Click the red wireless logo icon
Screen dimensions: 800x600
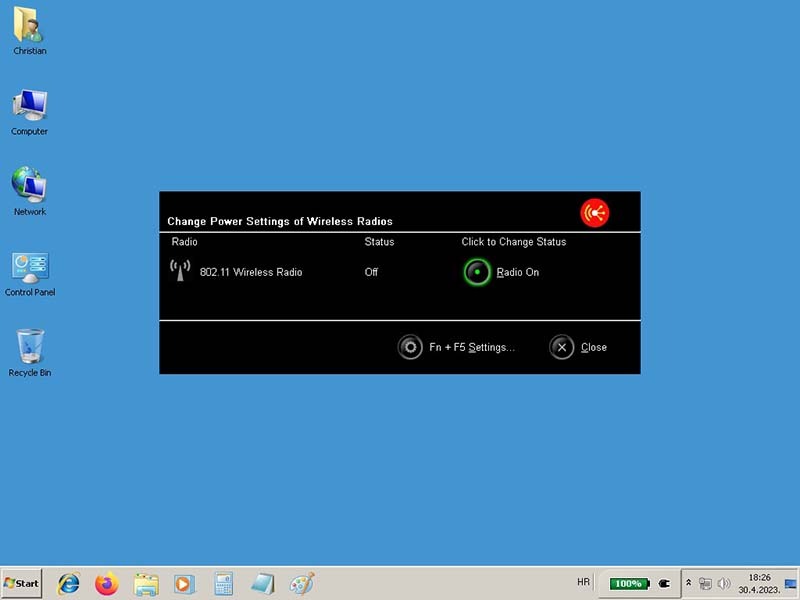pyautogui.click(x=594, y=212)
